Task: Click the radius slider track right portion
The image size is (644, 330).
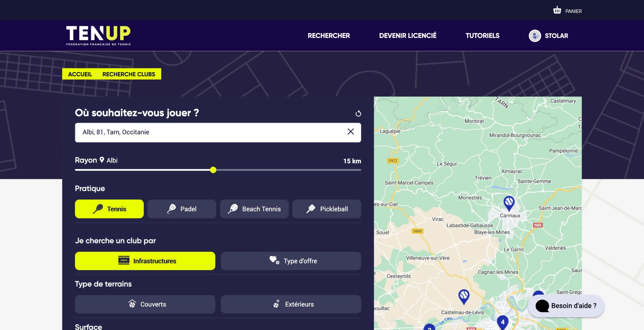Action: 289,170
